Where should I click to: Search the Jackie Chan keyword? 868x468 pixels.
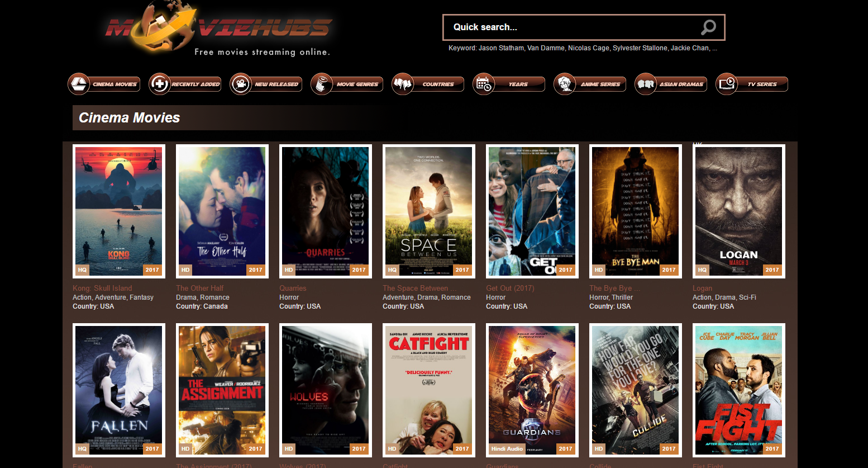pyautogui.click(x=690, y=48)
